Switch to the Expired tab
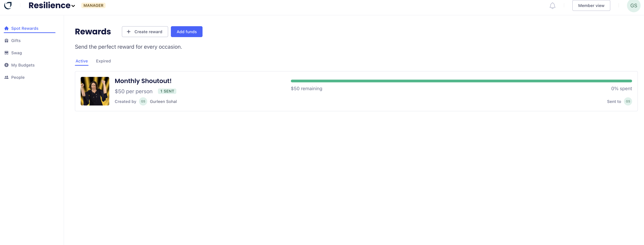 point(103,61)
